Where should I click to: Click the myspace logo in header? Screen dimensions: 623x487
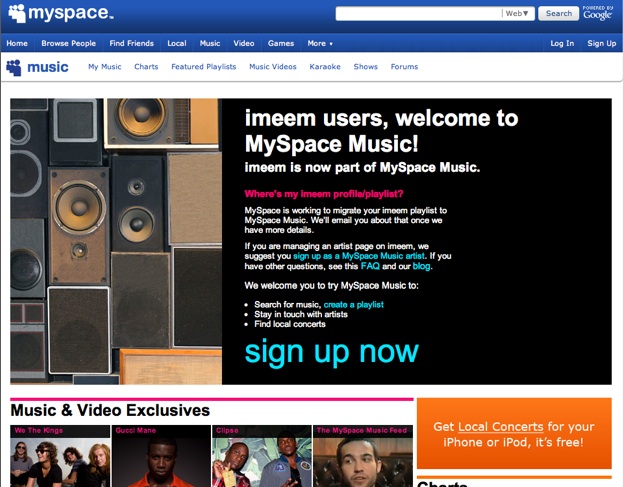click(x=61, y=13)
